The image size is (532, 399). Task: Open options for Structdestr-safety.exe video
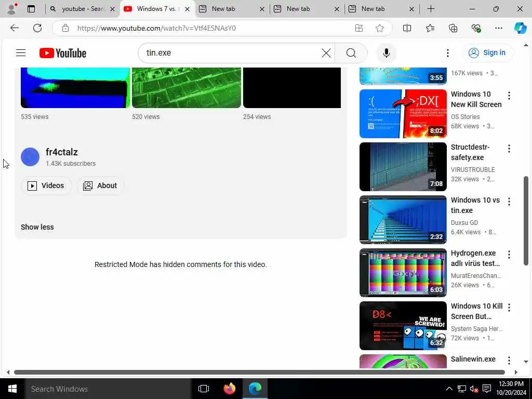coord(509,149)
